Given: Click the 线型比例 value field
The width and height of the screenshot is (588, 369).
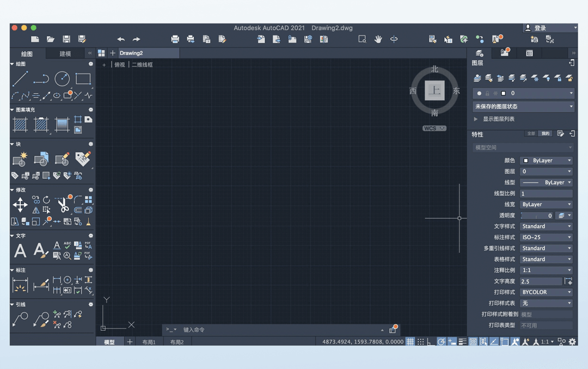Looking at the screenshot, I should coord(547,193).
